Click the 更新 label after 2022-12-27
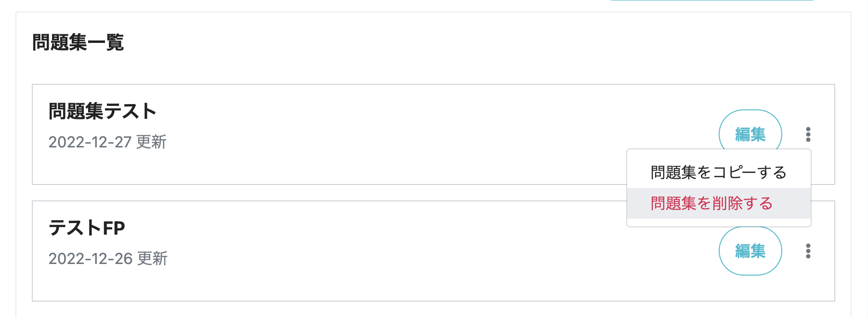Screen dimensions: 868x317 [x=151, y=142]
